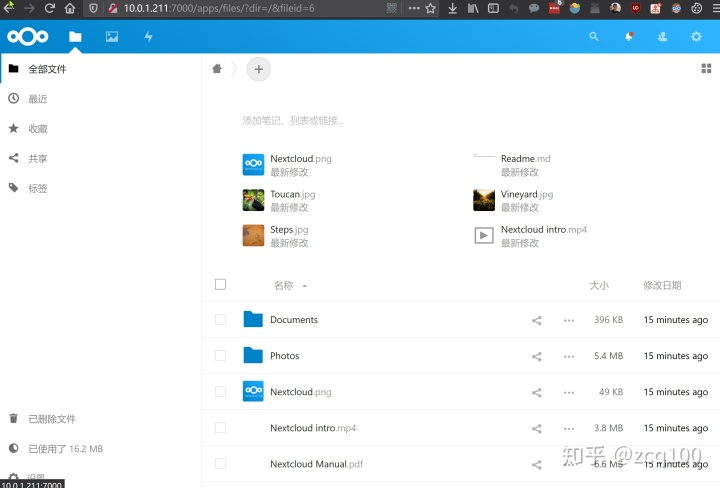
Task: Click 15 minutes ago on Documents row
Action: (675, 320)
